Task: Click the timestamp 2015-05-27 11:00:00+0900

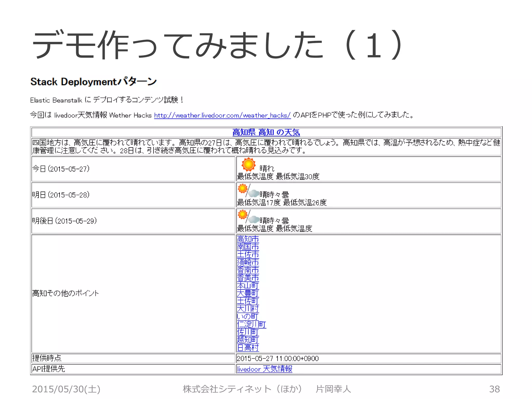Action: (x=278, y=358)
